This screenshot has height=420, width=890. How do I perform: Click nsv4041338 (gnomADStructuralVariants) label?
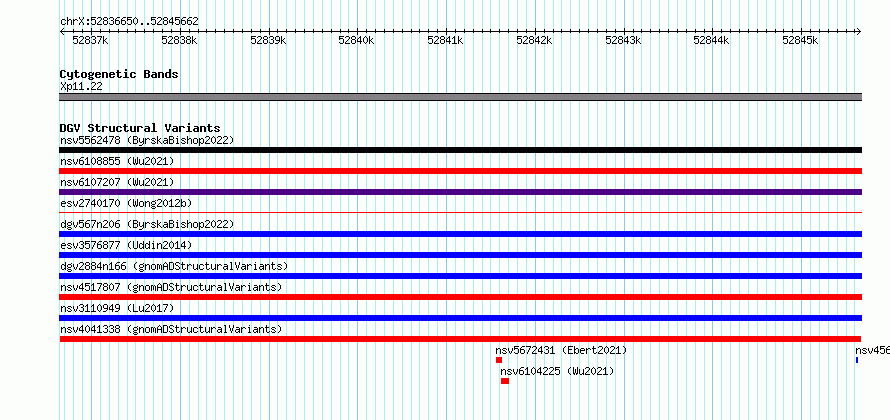coord(171,329)
